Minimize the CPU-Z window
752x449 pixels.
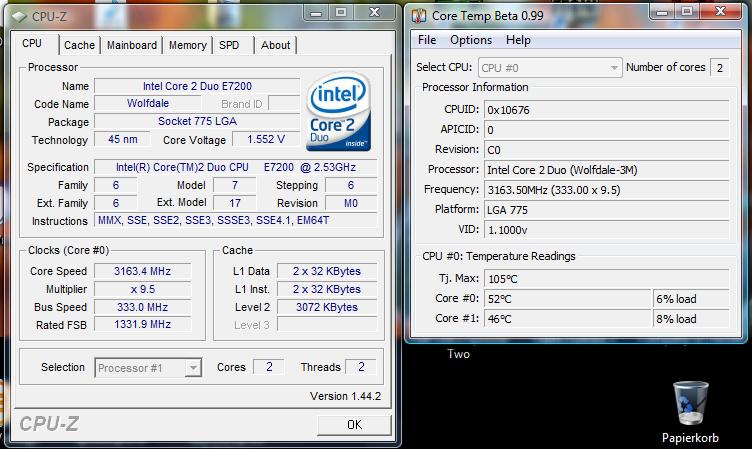(x=316, y=13)
